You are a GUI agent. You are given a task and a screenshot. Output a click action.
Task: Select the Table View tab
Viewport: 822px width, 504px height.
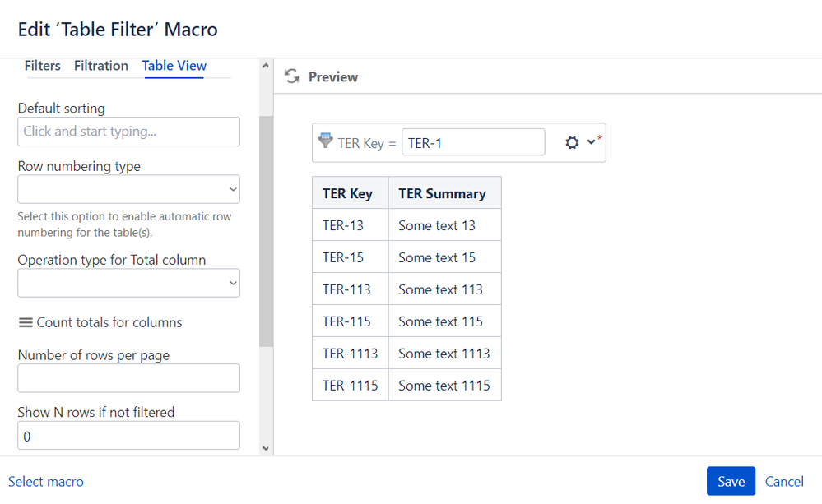174,66
